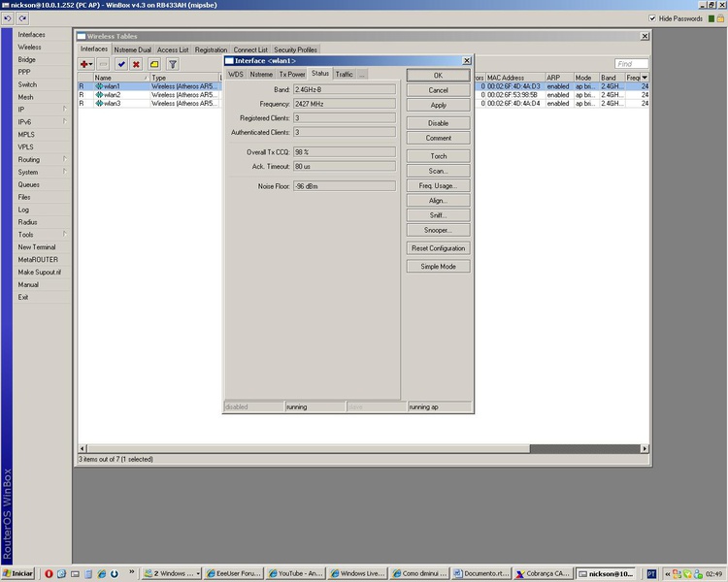Click the Simple Mode button
This screenshot has width=728, height=582.
(x=438, y=267)
